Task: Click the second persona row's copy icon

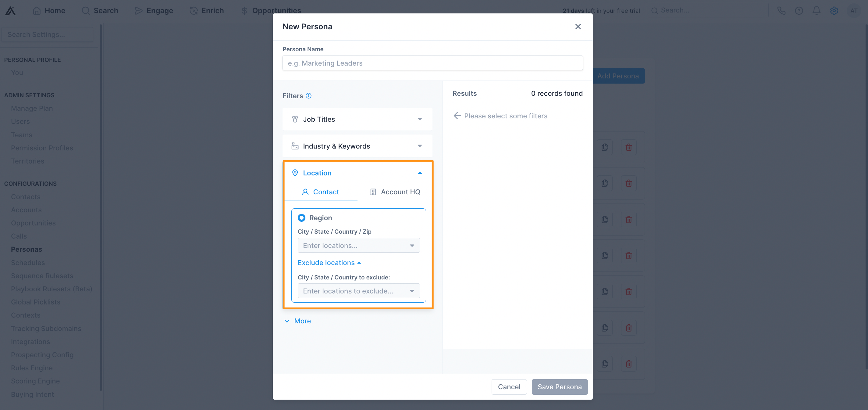Action: [x=605, y=183]
